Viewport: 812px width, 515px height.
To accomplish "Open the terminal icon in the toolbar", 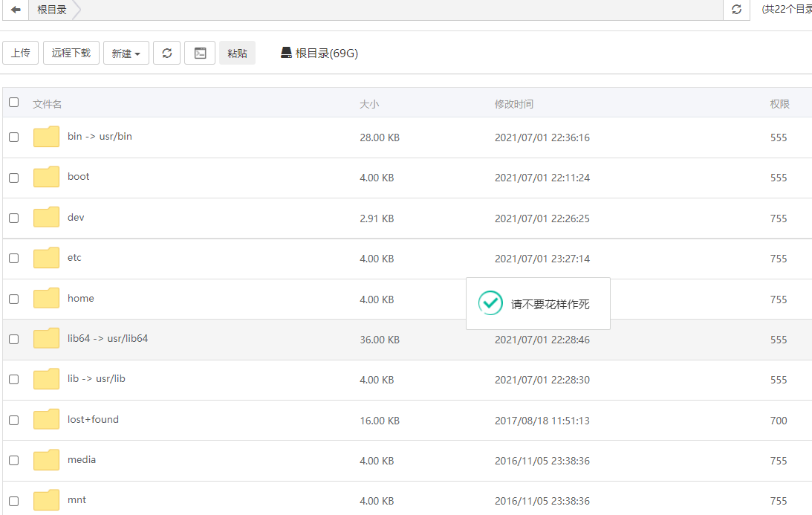I will click(199, 53).
